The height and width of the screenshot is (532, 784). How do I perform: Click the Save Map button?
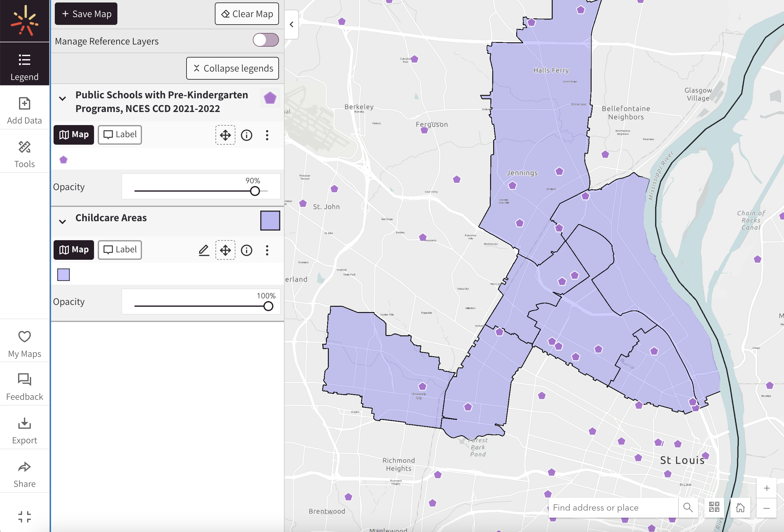click(86, 13)
